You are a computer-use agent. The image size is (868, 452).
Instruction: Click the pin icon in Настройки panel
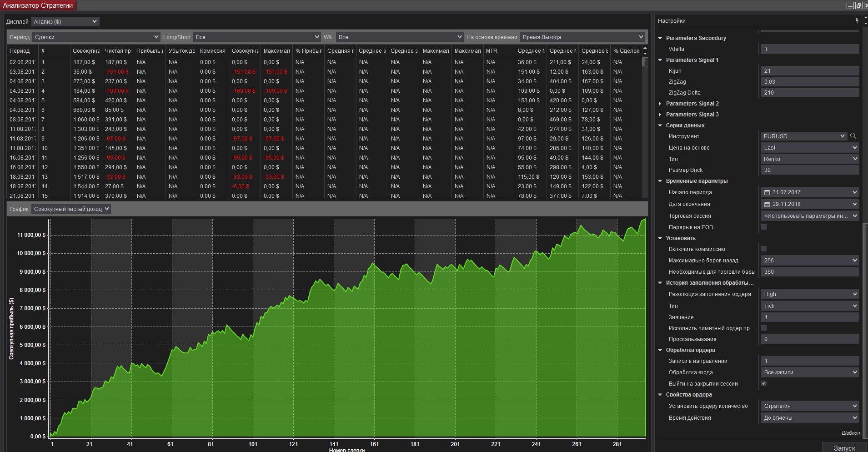point(857,20)
